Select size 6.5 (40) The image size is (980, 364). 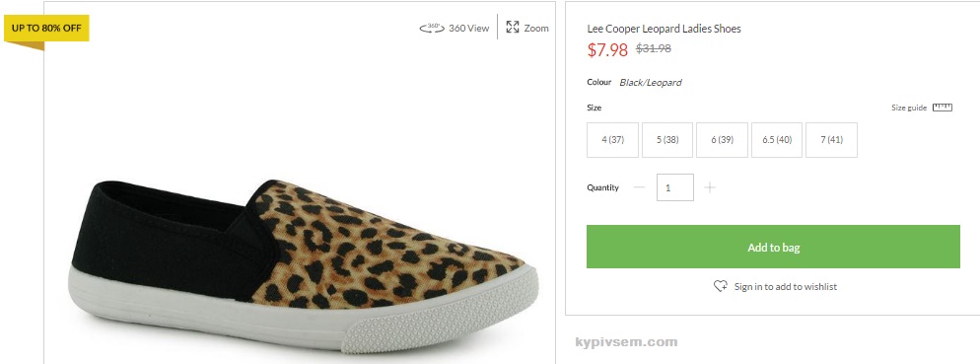point(777,140)
